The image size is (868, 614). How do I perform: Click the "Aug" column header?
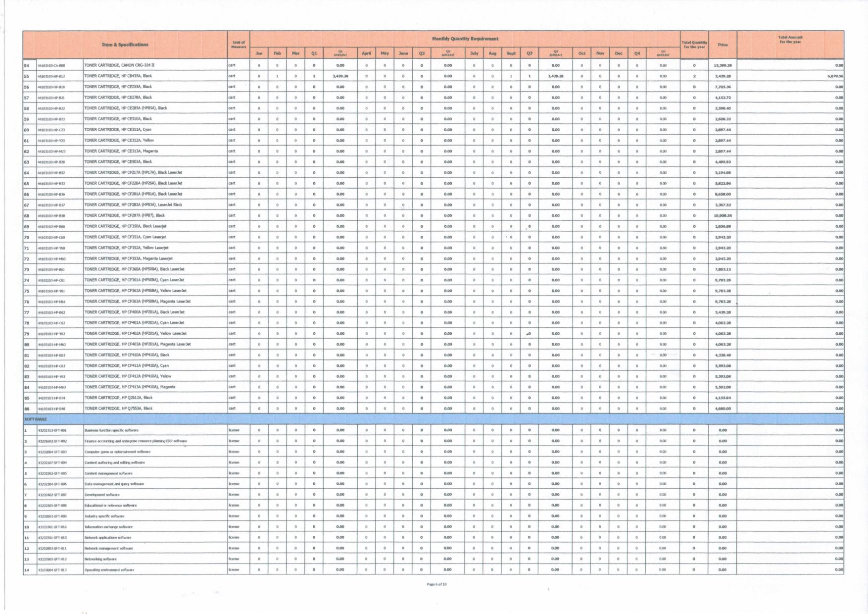pos(492,53)
